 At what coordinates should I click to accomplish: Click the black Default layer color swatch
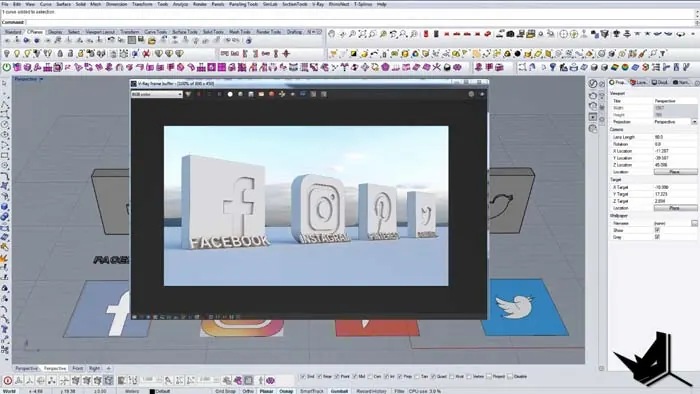pos(152,391)
